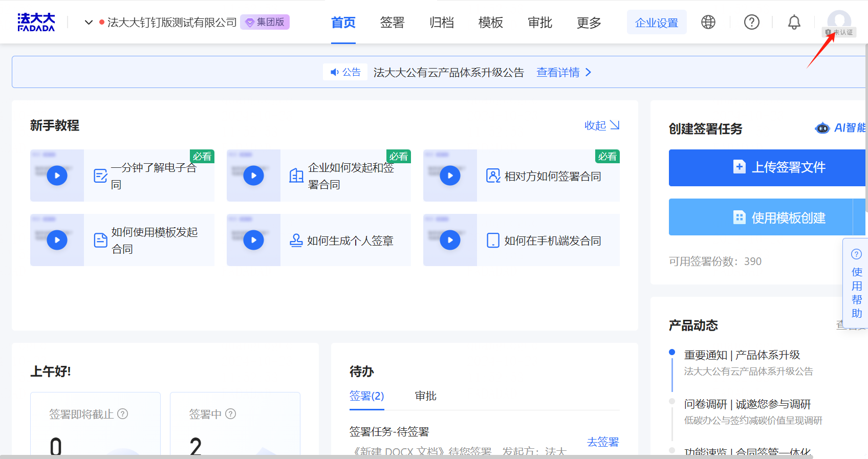Screen dimensions: 868x459
Task: Click 去签署 link for pending task
Action: (603, 442)
